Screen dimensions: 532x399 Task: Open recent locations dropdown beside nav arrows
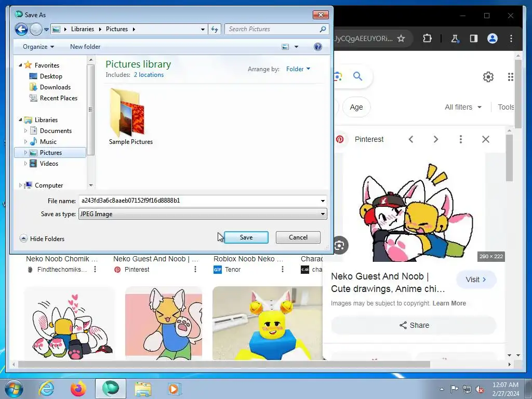pyautogui.click(x=46, y=30)
